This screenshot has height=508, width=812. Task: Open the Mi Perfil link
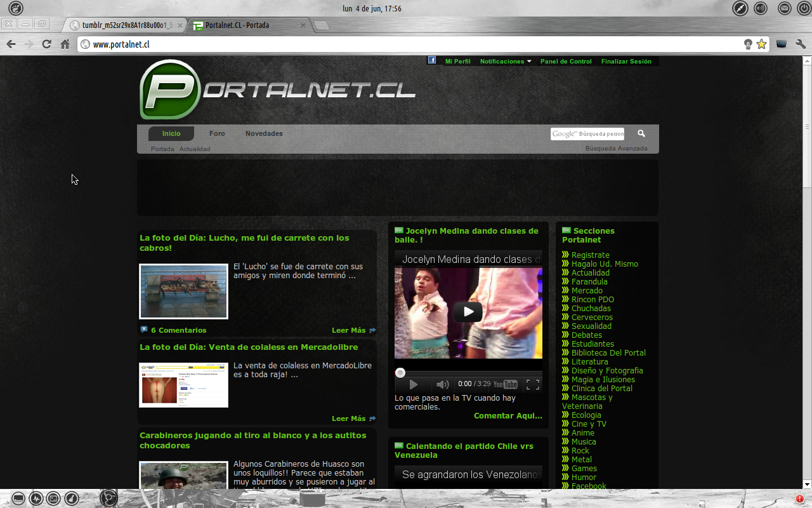click(458, 62)
